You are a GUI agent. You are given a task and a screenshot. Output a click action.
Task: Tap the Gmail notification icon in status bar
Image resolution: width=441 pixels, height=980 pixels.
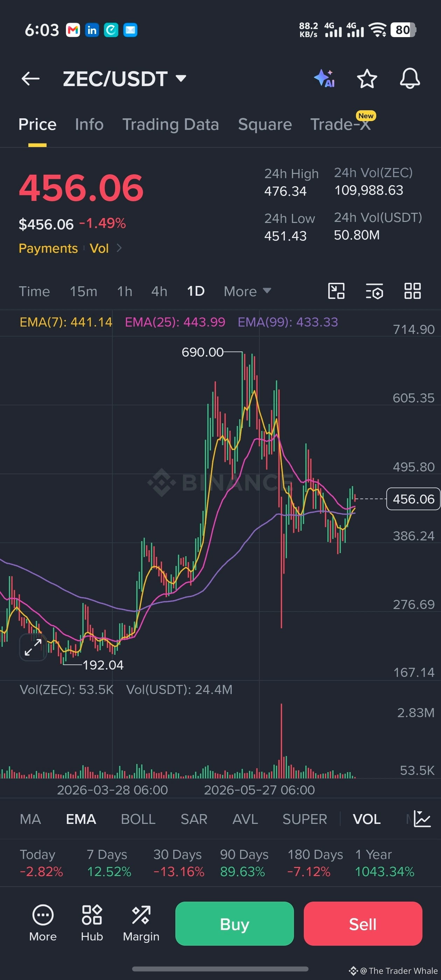(x=73, y=30)
